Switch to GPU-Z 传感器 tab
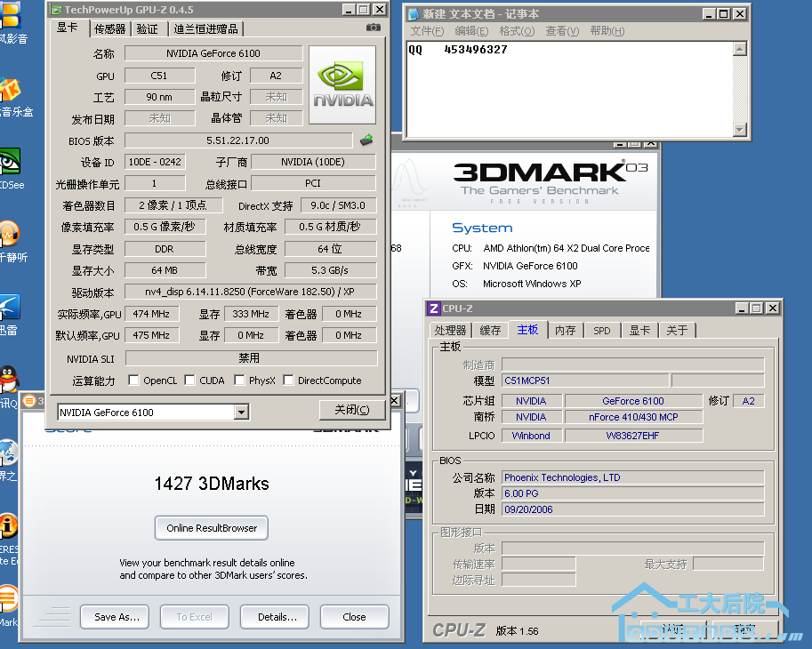The height and width of the screenshot is (649, 812). click(109, 29)
